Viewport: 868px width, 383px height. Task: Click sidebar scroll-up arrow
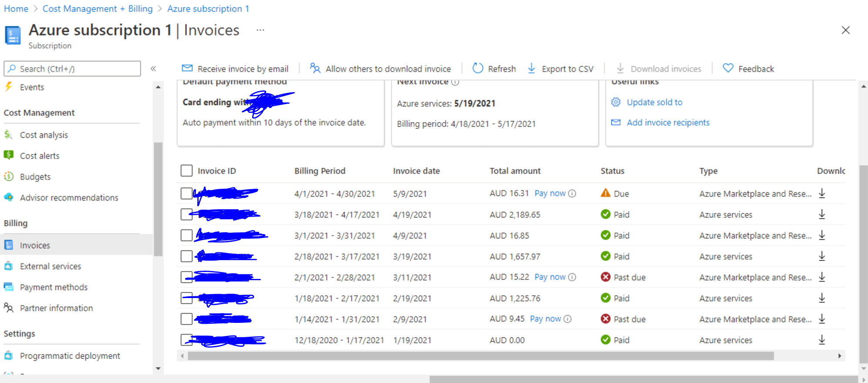click(x=158, y=87)
